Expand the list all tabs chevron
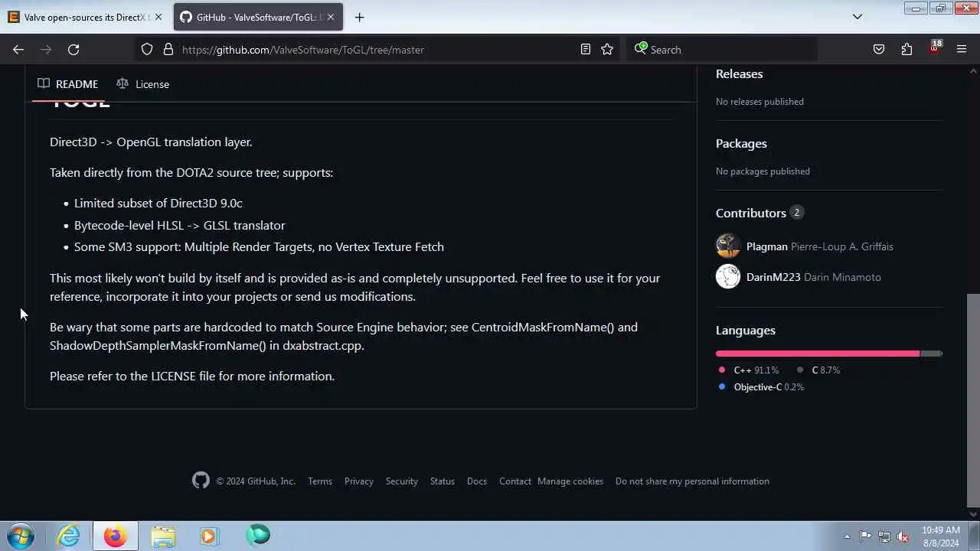Screen dimensions: 980x551 (x=857, y=17)
